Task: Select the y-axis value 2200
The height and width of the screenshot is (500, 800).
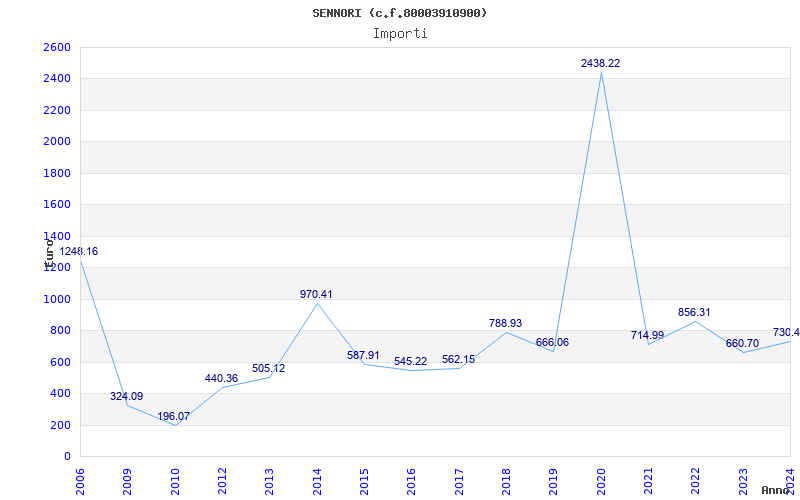Action: (x=57, y=110)
